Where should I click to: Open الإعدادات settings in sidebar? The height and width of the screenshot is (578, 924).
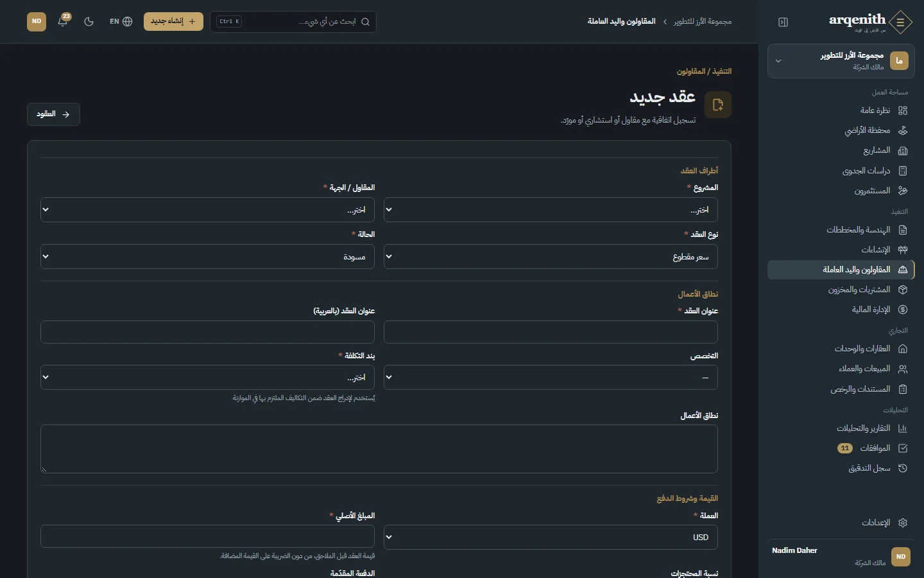point(841,523)
